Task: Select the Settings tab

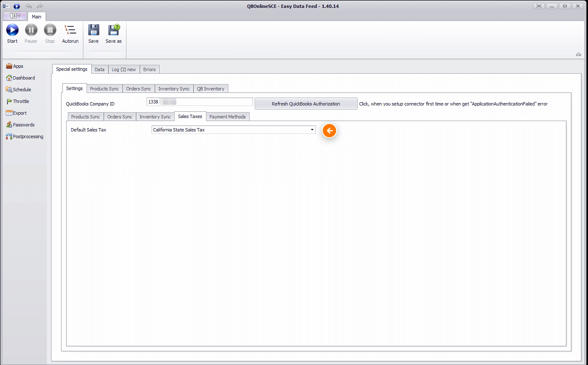Action: coord(74,88)
